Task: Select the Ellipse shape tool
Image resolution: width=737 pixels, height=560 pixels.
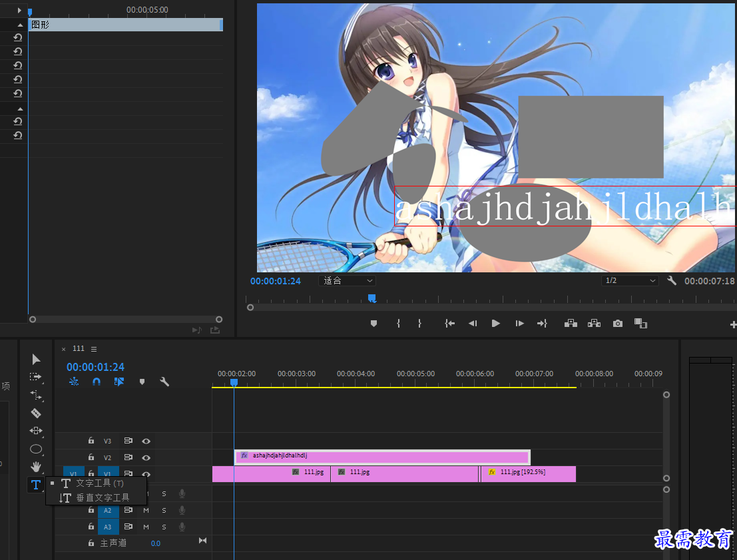Action: (x=36, y=449)
